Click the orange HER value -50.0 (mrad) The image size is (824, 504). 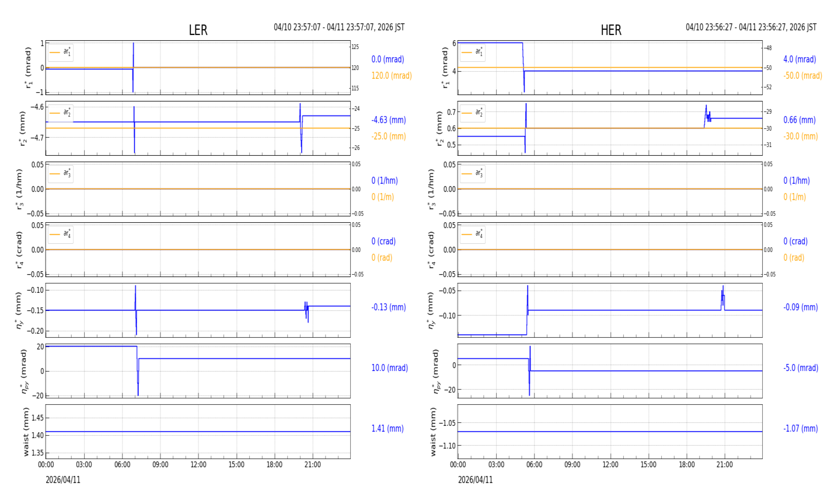pyautogui.click(x=802, y=76)
